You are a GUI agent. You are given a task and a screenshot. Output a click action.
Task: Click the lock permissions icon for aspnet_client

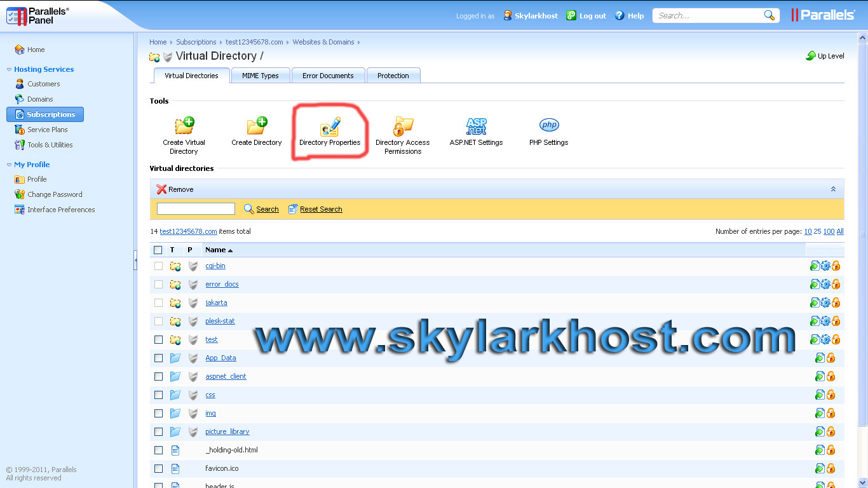pyautogui.click(x=831, y=376)
